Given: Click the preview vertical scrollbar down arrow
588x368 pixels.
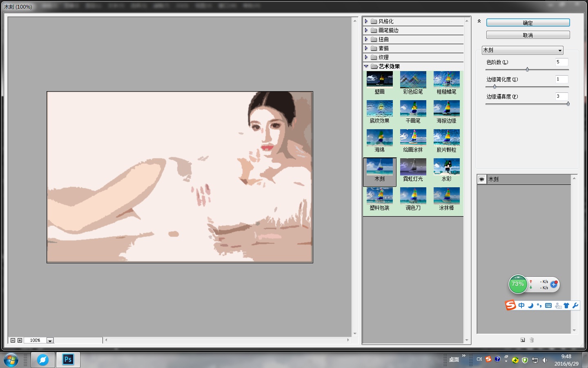Looking at the screenshot, I should 355,334.
